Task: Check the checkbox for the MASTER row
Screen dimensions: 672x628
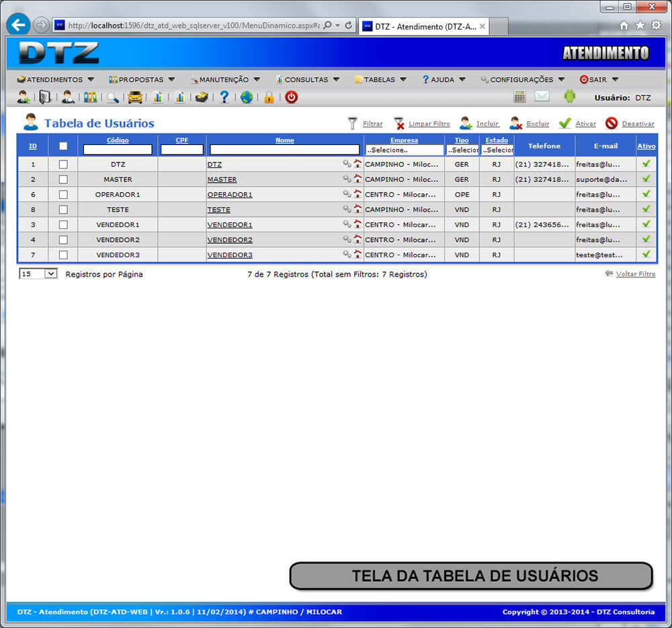Action: pyautogui.click(x=63, y=179)
